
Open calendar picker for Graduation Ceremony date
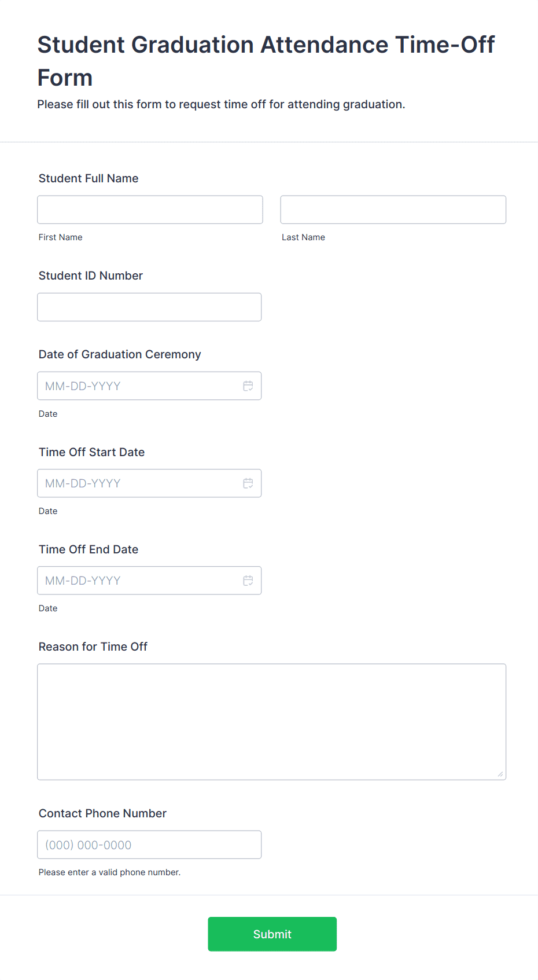click(248, 386)
